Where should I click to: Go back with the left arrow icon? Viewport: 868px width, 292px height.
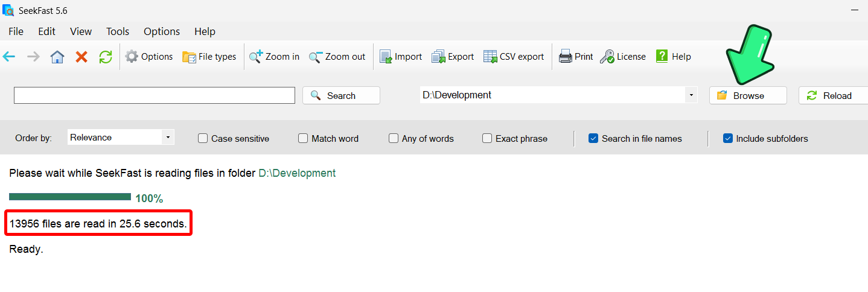[9, 57]
